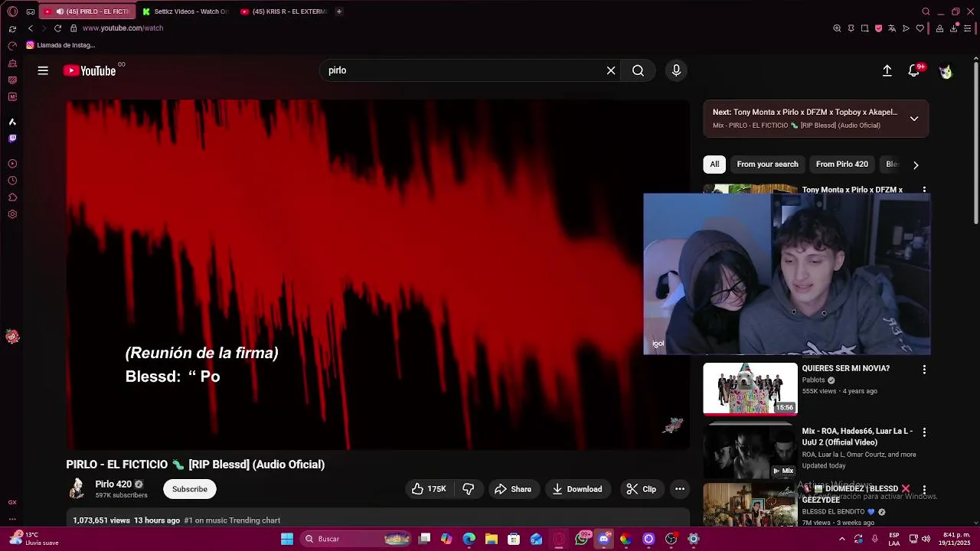This screenshot has height=551, width=980.
Task: Download the video with Download button
Action: 577,489
